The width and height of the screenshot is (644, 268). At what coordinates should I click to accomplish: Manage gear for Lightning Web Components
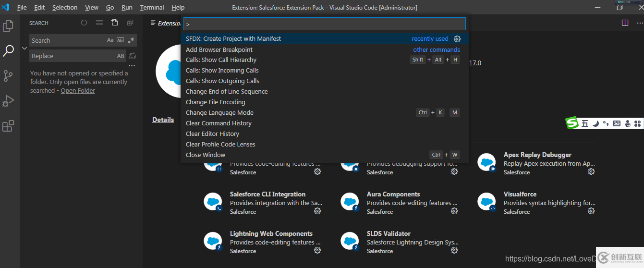click(x=317, y=250)
